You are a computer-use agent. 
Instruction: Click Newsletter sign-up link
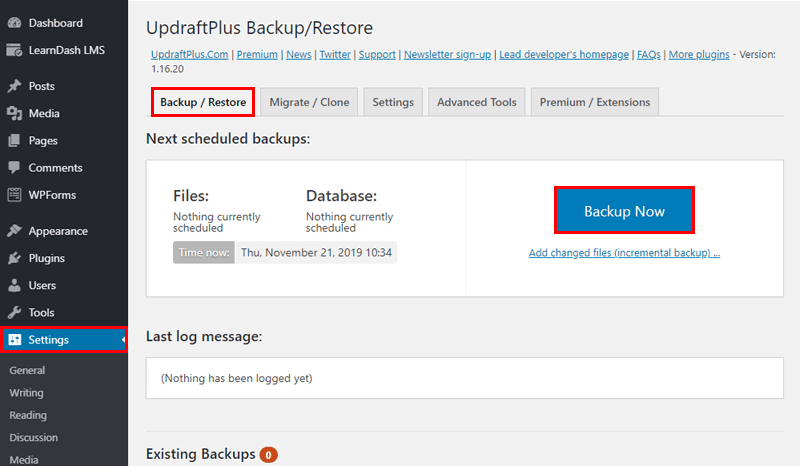coord(447,55)
